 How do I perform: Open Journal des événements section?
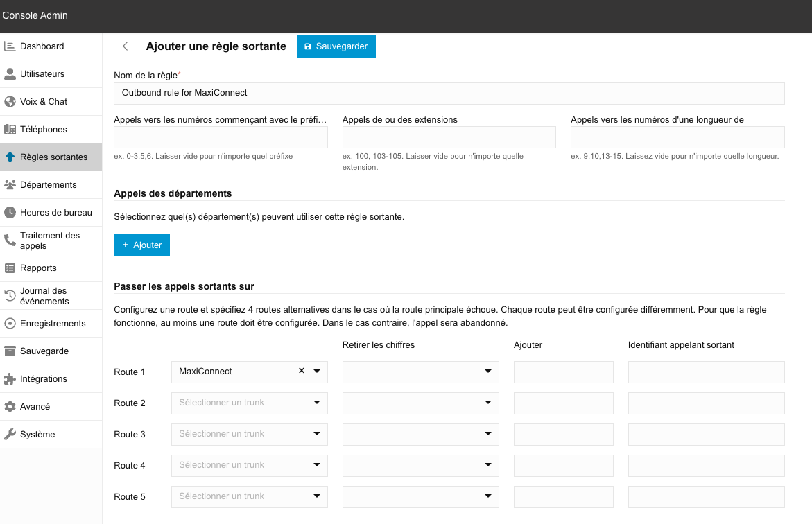(44, 296)
